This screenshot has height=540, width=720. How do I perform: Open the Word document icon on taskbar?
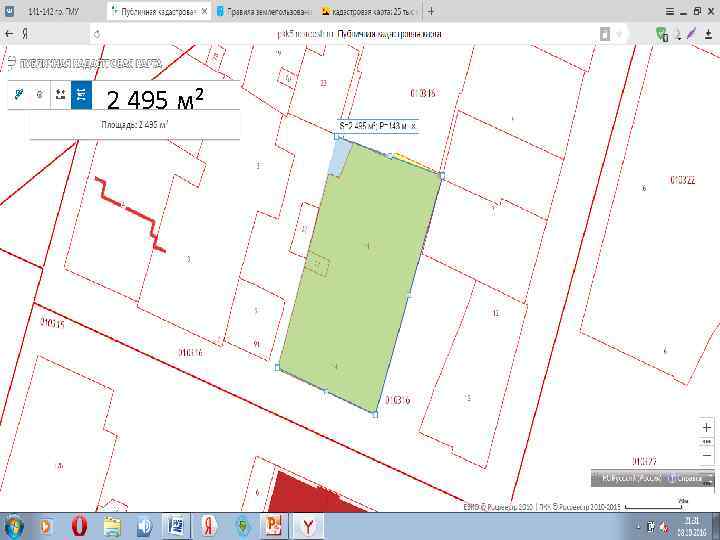click(176, 526)
